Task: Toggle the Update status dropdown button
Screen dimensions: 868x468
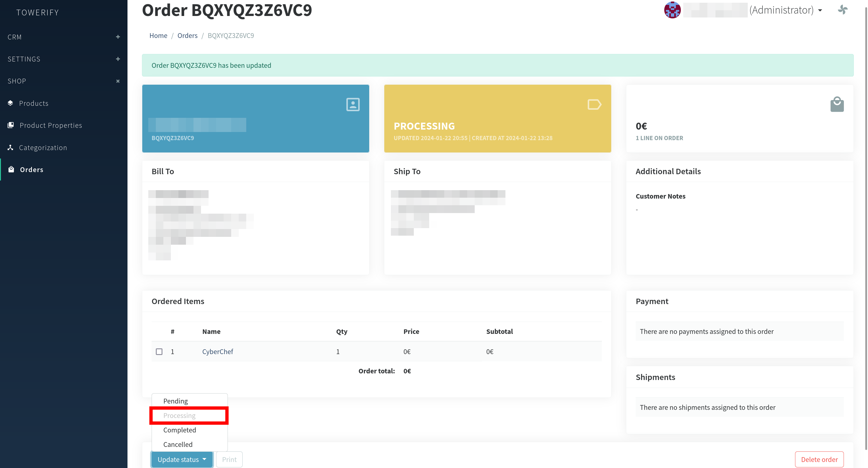Action: (182, 459)
